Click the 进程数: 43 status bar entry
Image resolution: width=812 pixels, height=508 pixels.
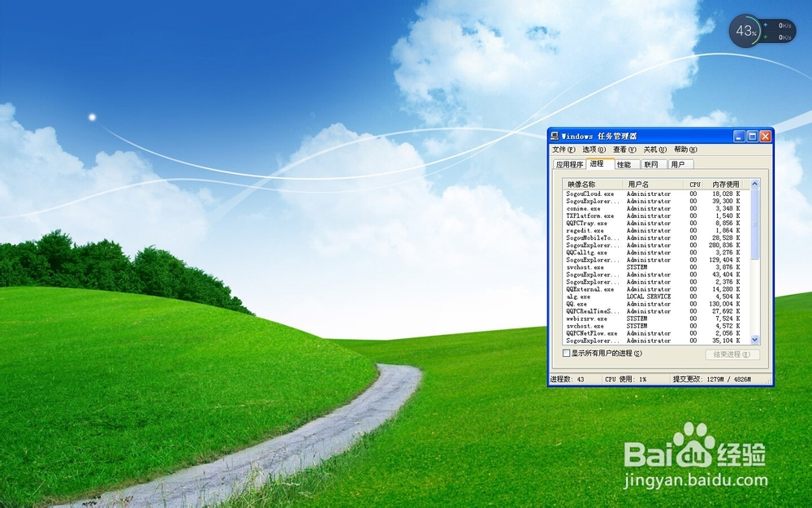567,380
